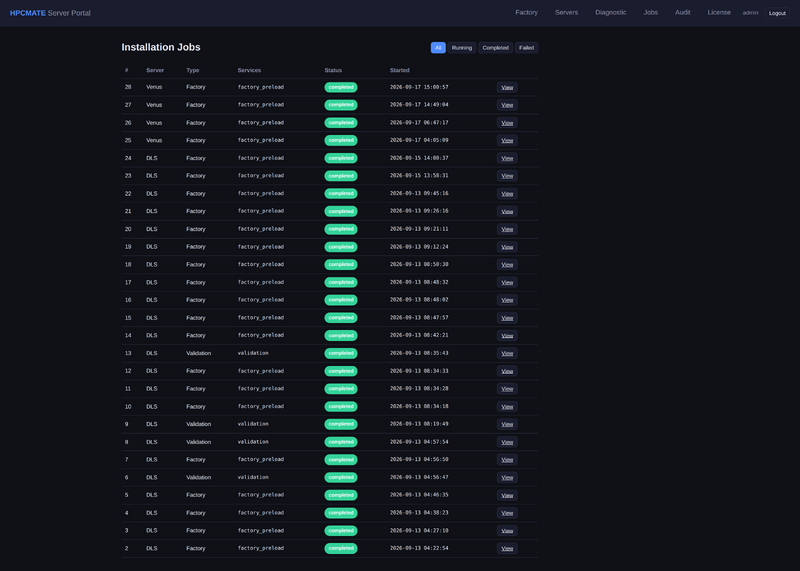This screenshot has width=800, height=571.
Task: View details for job 16
Action: 507,300
